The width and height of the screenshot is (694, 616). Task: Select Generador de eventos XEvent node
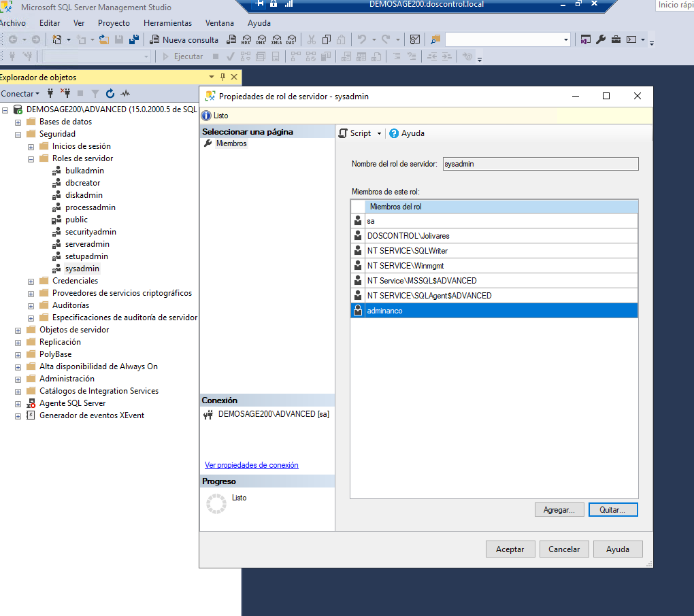[x=92, y=415]
